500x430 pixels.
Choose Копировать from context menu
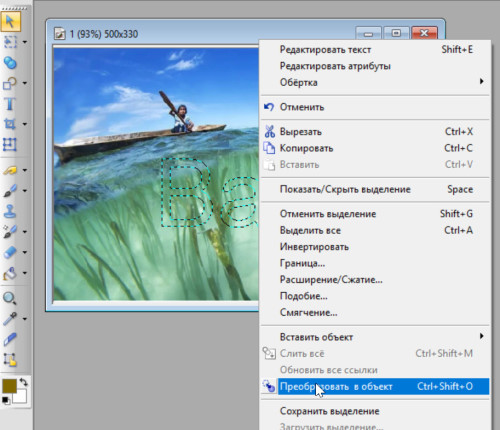(x=375, y=148)
